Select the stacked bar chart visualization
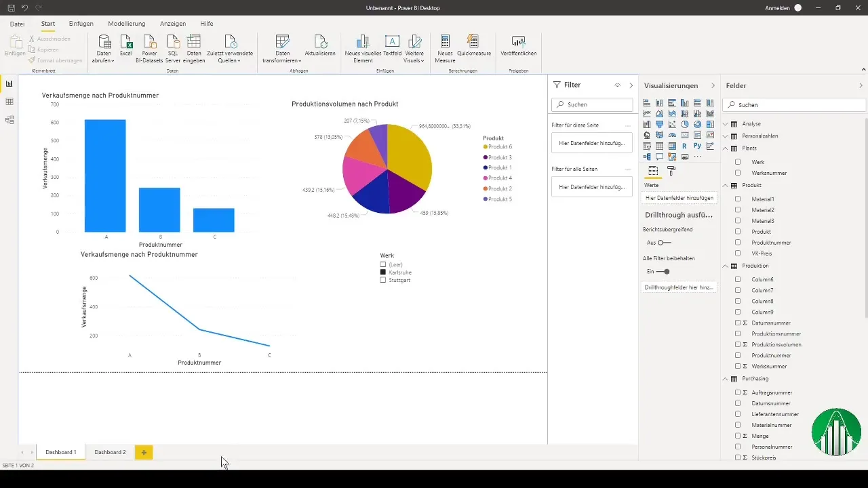The width and height of the screenshot is (868, 488). click(x=647, y=102)
